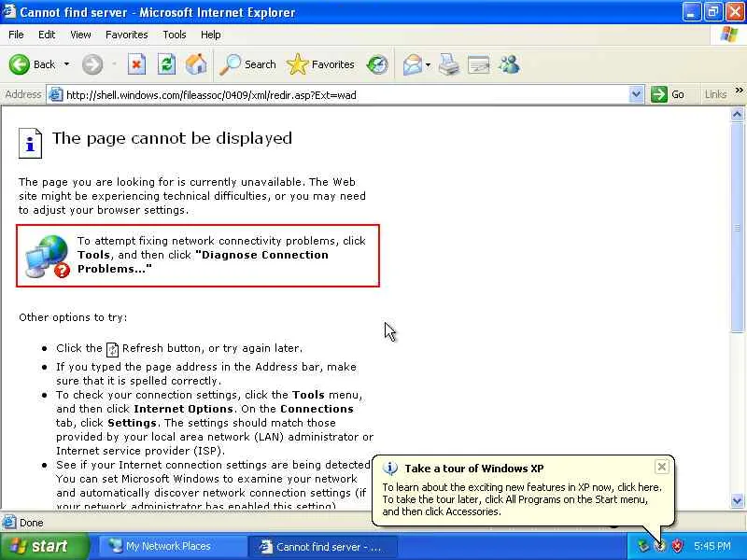
Task: Open the Edit menu
Action: coord(47,35)
